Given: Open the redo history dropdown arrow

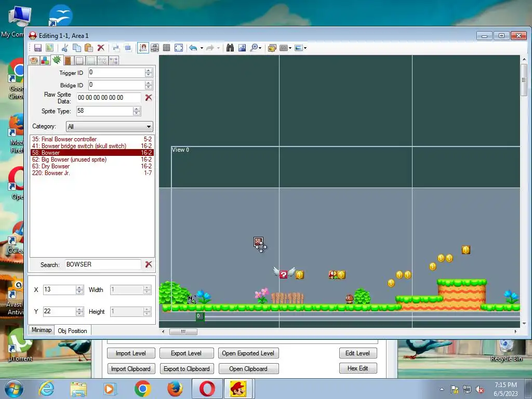Looking at the screenshot, I should (x=218, y=48).
